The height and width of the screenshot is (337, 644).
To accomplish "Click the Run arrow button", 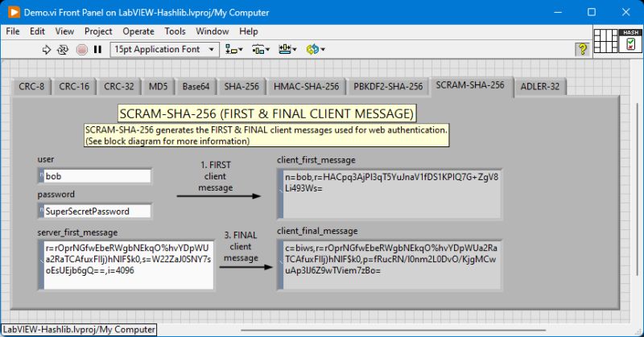I will pos(47,50).
